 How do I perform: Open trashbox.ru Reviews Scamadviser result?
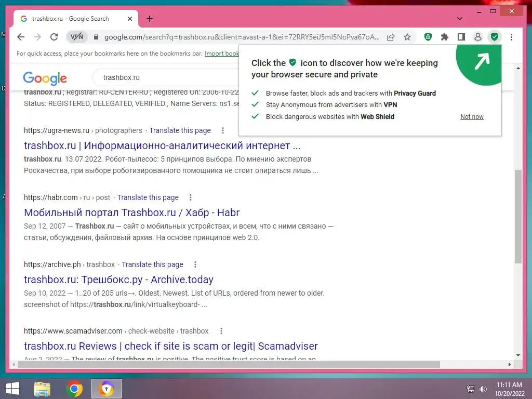[170, 346]
